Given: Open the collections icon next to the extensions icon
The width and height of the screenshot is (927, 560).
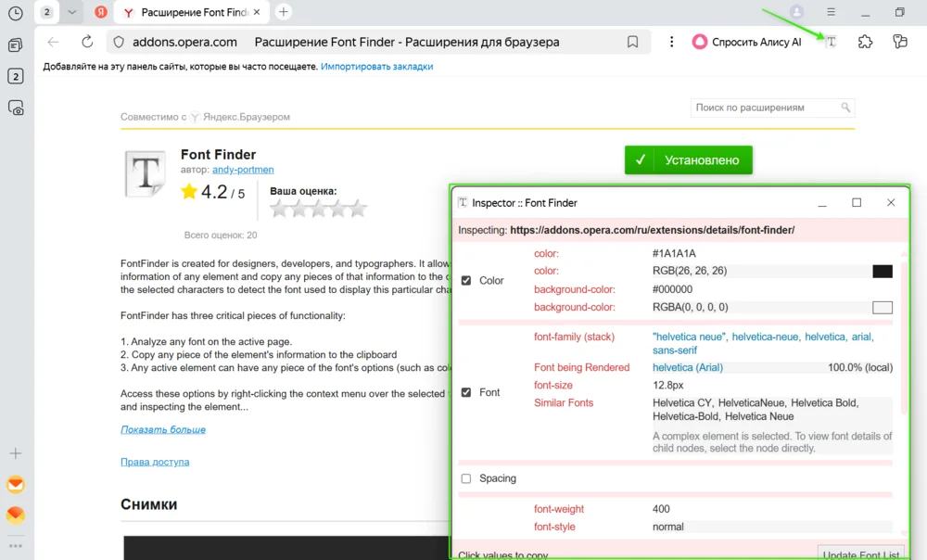Looking at the screenshot, I should point(900,42).
